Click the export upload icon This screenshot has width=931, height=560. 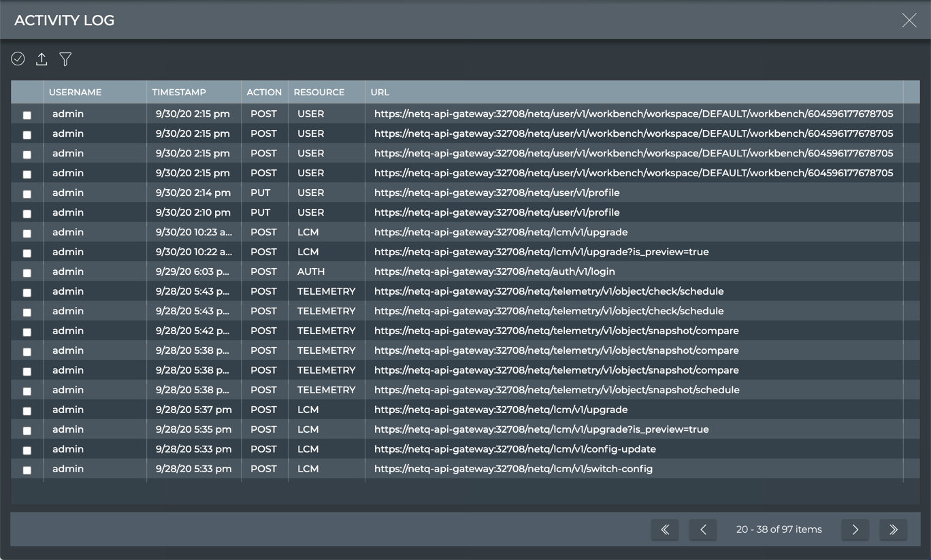[42, 59]
